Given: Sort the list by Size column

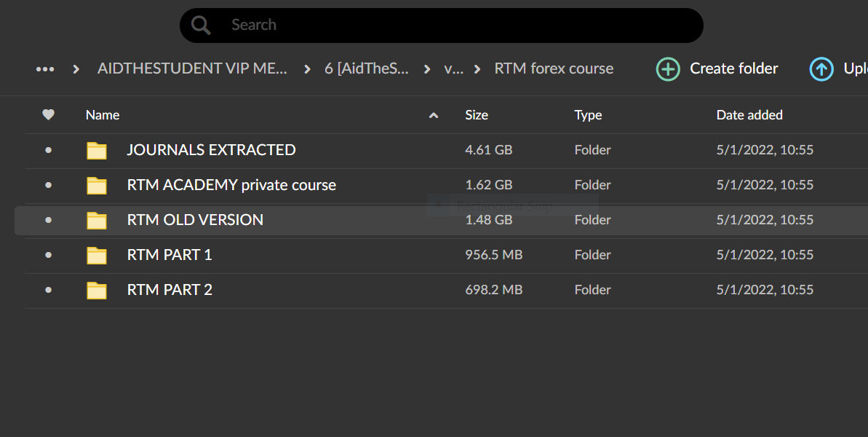Looking at the screenshot, I should (x=477, y=115).
